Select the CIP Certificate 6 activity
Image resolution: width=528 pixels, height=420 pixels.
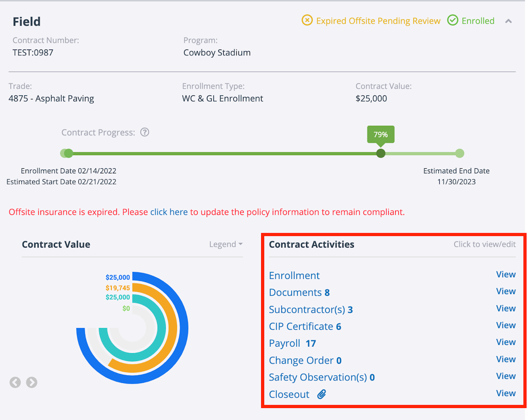(x=305, y=326)
